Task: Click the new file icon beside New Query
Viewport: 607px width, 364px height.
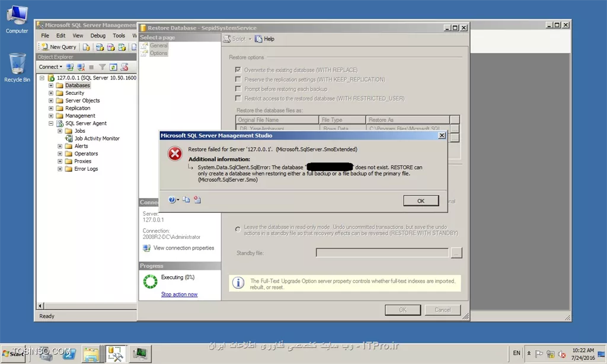Action: point(86,47)
